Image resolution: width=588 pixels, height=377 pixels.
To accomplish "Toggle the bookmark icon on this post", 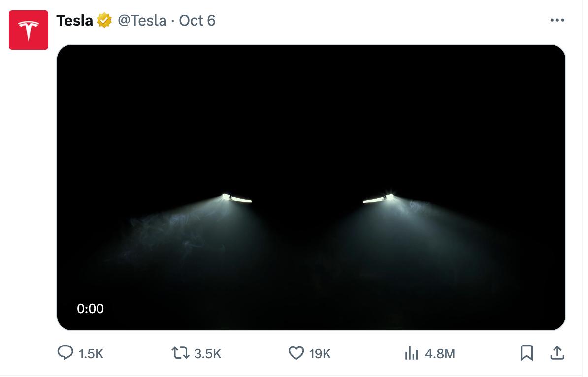I will 527,353.
